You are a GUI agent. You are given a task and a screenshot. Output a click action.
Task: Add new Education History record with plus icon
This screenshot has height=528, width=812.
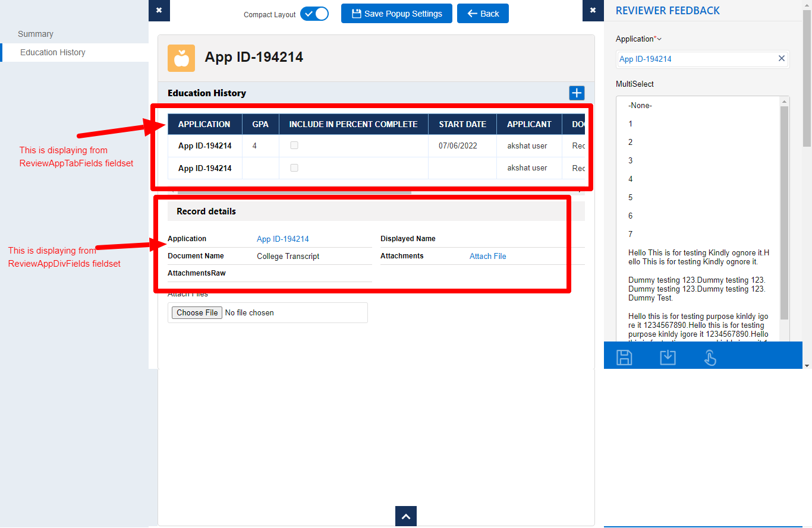pos(577,93)
